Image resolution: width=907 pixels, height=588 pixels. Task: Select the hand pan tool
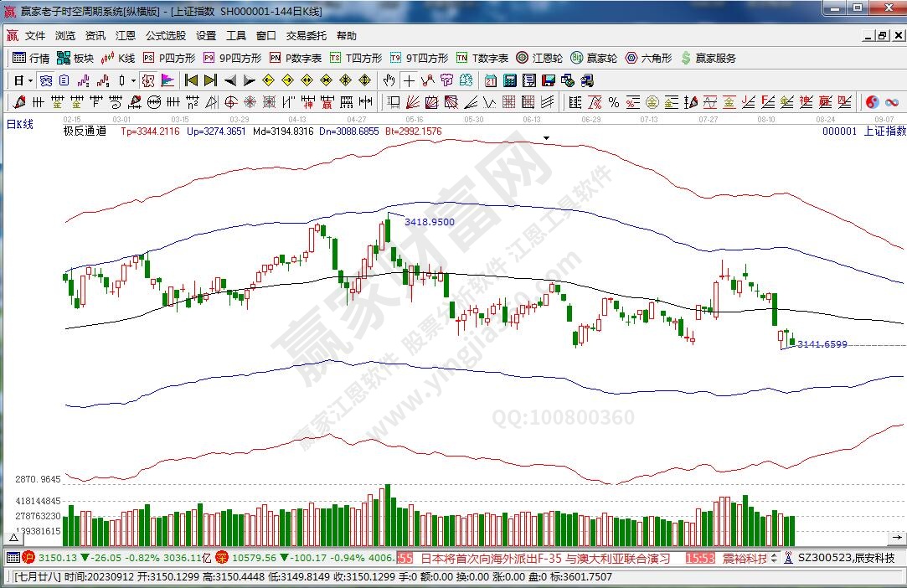pos(389,80)
